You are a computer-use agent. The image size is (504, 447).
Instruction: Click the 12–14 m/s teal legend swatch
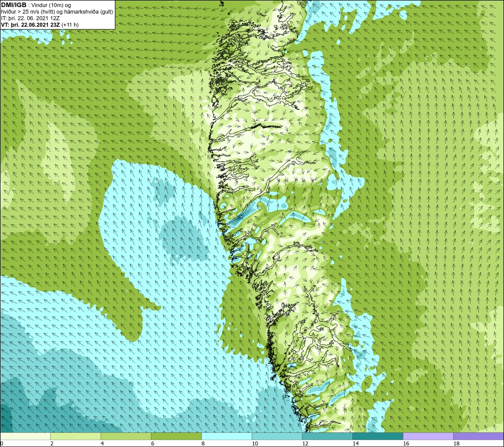point(327,436)
